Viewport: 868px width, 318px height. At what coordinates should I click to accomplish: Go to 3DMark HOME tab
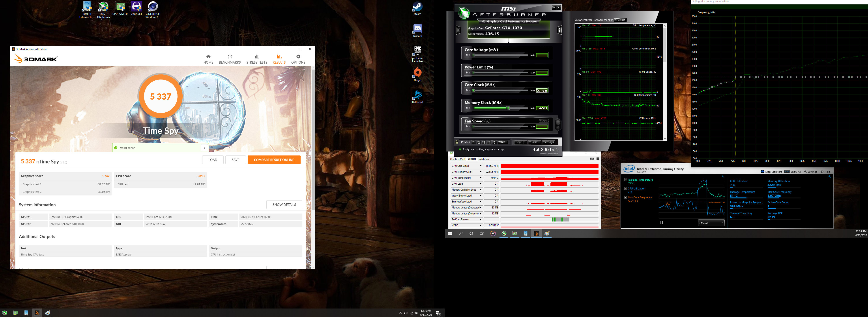(208, 59)
